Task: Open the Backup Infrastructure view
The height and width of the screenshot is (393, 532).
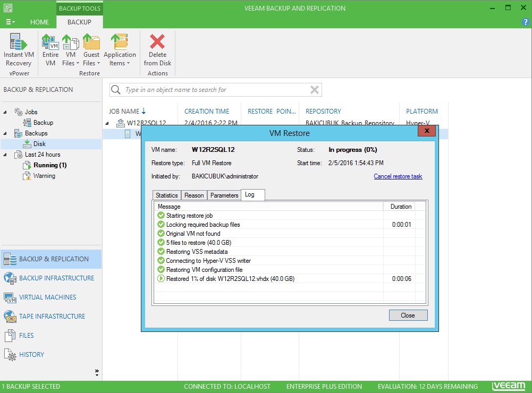Action: point(51,278)
